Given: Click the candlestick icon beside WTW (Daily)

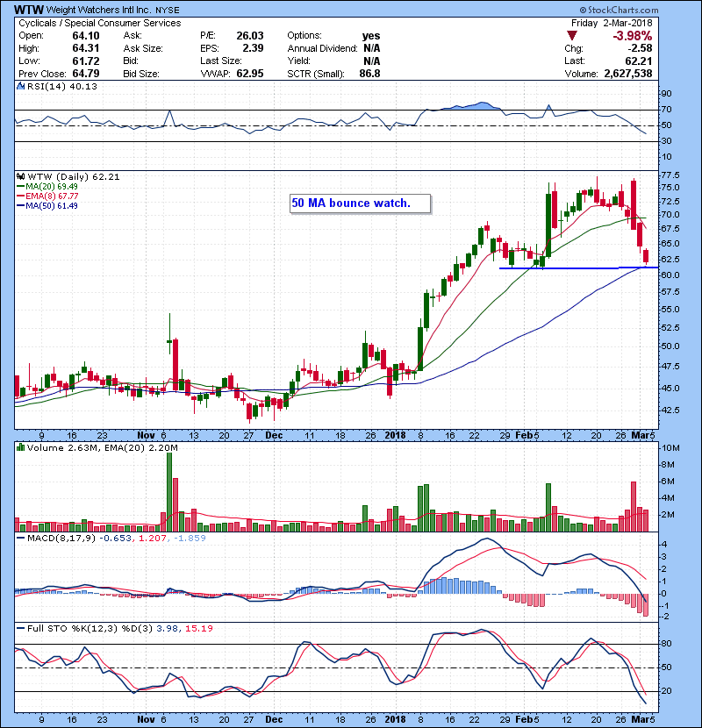Looking at the screenshot, I should click(x=20, y=177).
